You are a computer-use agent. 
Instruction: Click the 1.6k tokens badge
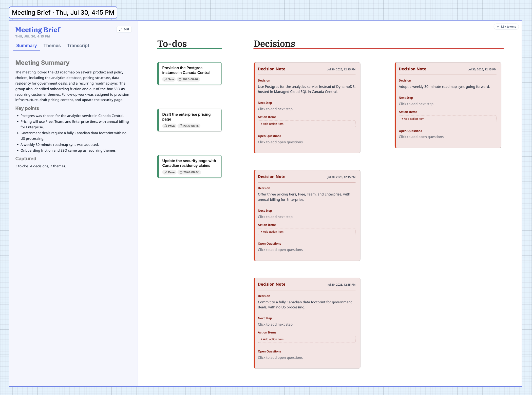pyautogui.click(x=506, y=27)
